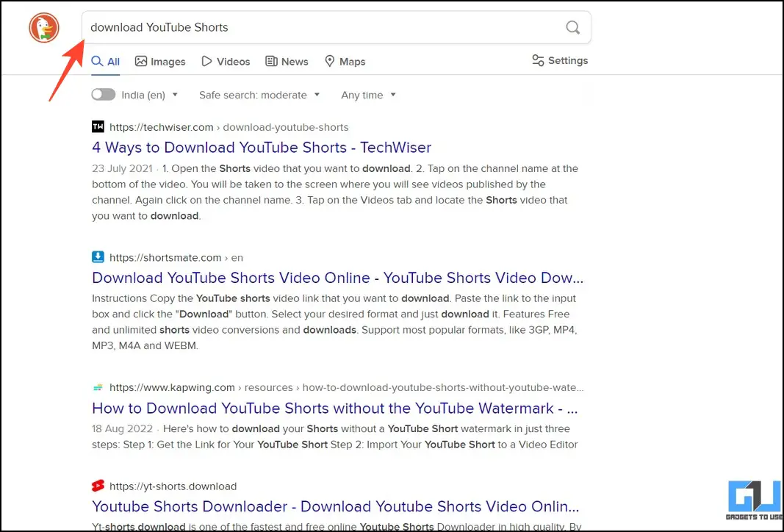Submit search with the magnifier icon

pyautogui.click(x=572, y=27)
